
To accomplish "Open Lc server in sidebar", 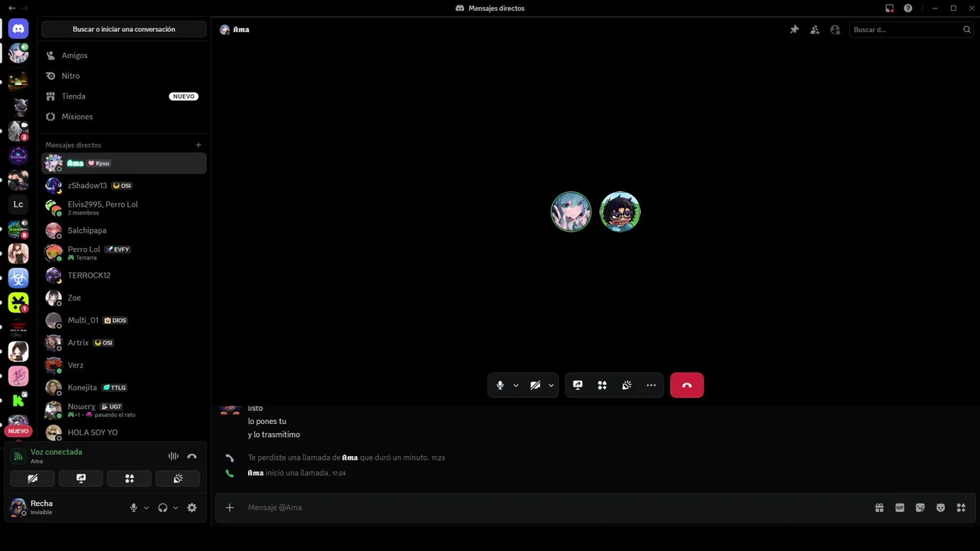I will [18, 204].
